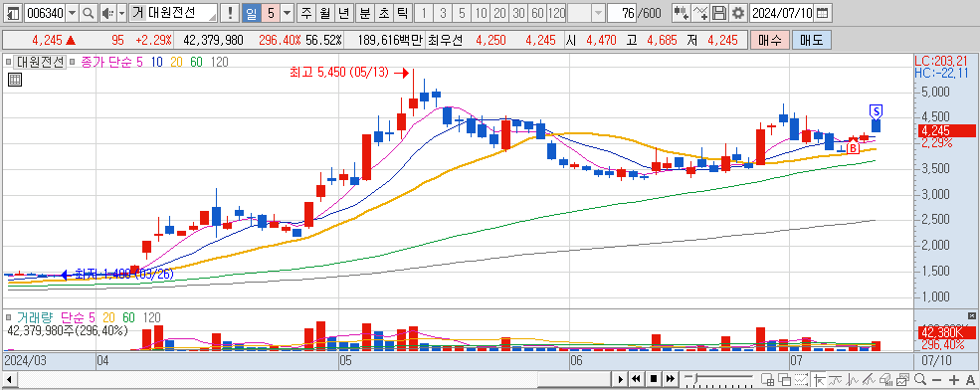
Task: Toggle the 거래량 volume legend marker
Action: 9,318
